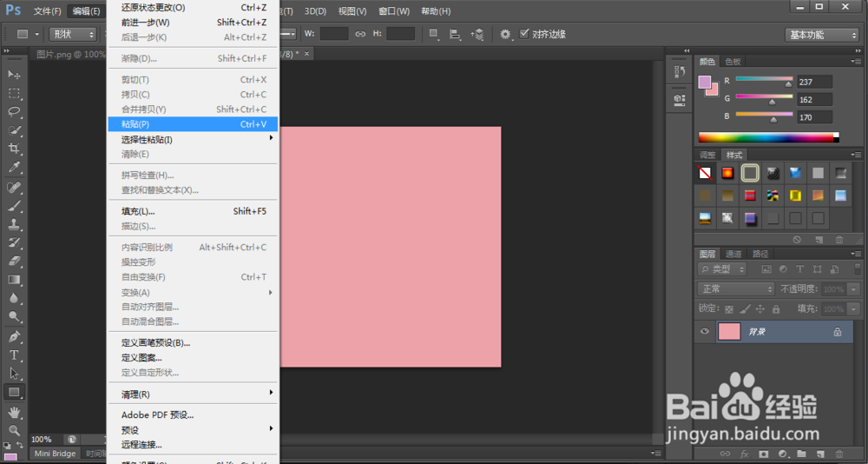
Task: Select the Eraser tool
Action: coord(14,261)
